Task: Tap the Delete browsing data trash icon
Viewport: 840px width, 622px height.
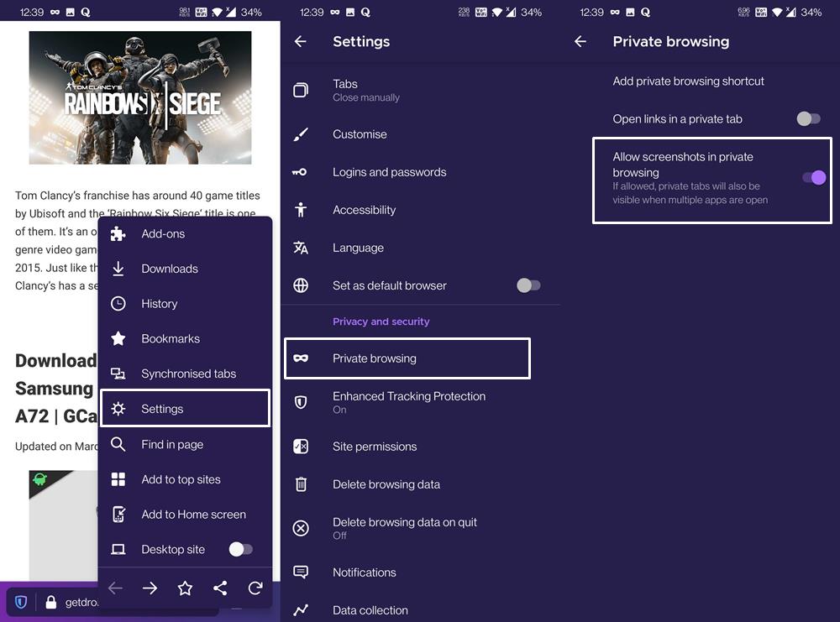Action: point(301,484)
